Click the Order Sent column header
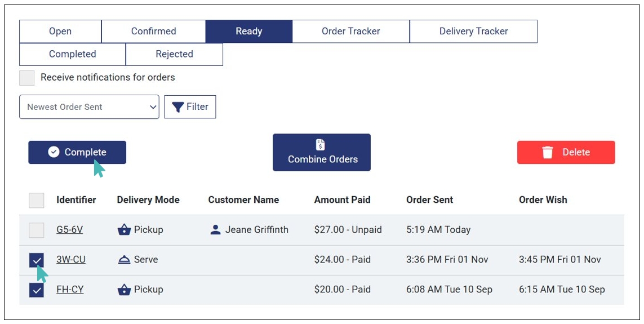Viewport: 644px width, 324px height. [429, 200]
